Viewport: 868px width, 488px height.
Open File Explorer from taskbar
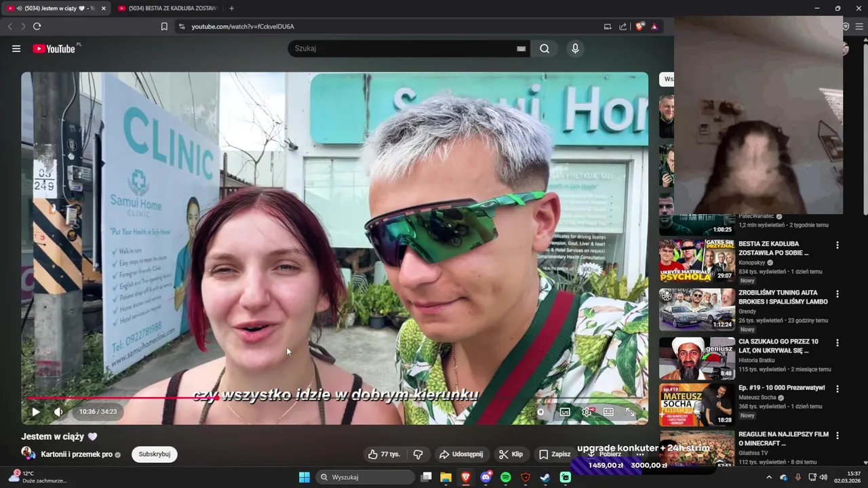click(x=446, y=477)
